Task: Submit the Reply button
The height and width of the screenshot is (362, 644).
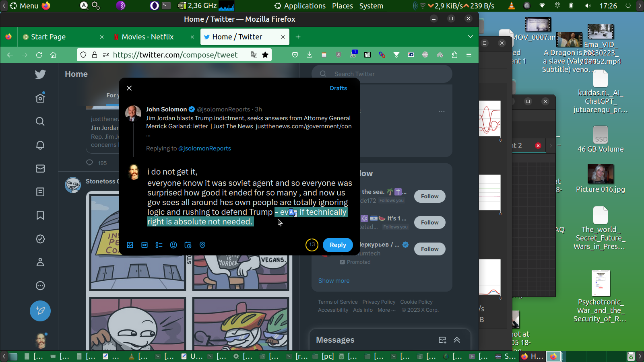Action: [338, 245]
